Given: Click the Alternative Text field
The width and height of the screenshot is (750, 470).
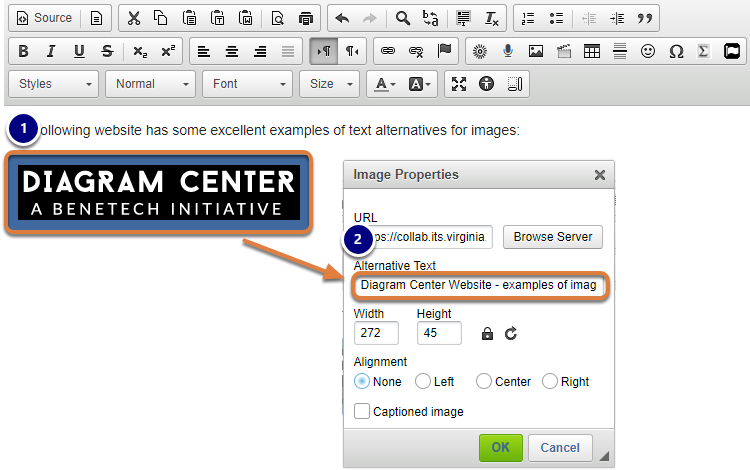Looking at the screenshot, I should click(x=480, y=285).
